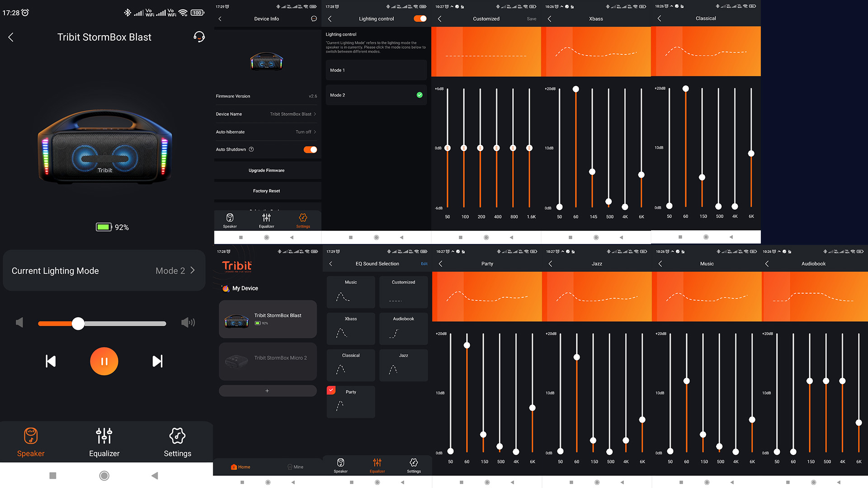
Task: Tap Android recents square on main screen
Action: (x=53, y=475)
